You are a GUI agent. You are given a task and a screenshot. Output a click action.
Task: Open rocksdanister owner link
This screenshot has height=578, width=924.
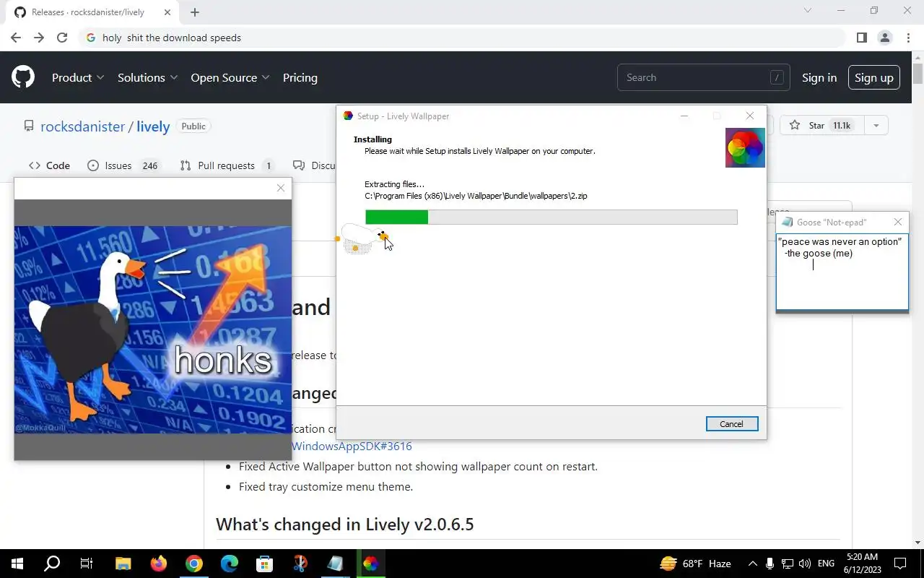[x=83, y=126]
